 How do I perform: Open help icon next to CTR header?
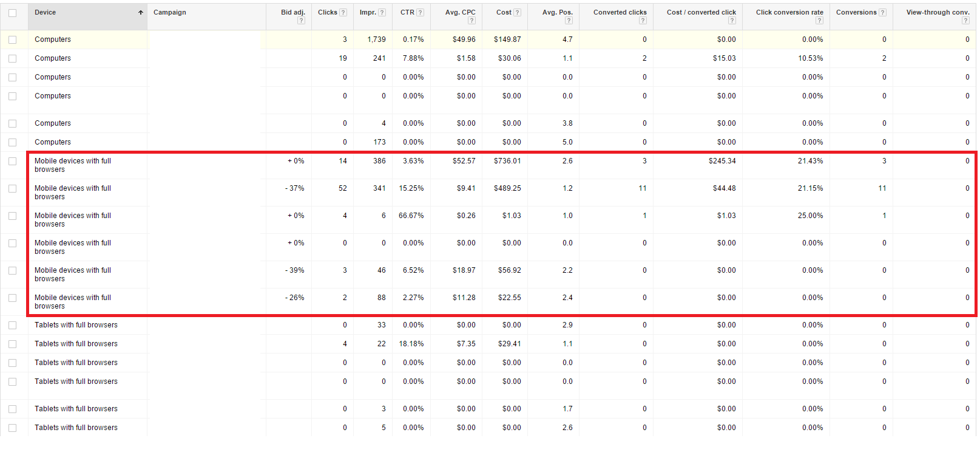tap(421, 13)
